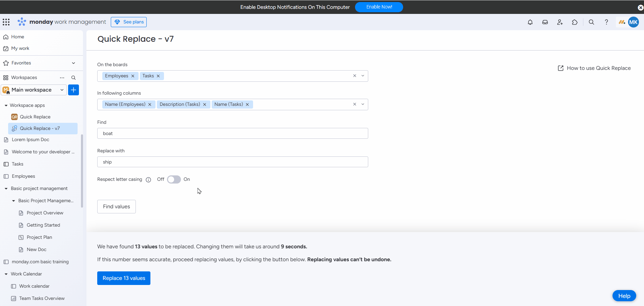
Task: Click the external link icon for How to use
Action: pyautogui.click(x=561, y=68)
